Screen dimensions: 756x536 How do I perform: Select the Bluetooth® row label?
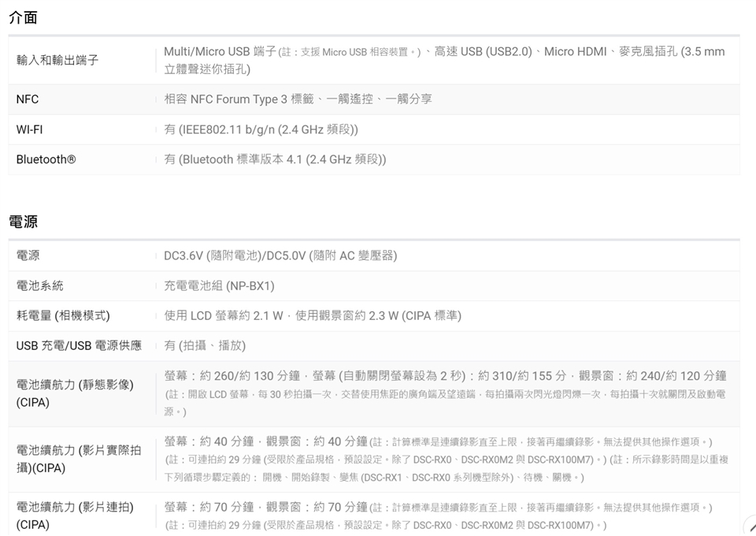[x=46, y=159]
